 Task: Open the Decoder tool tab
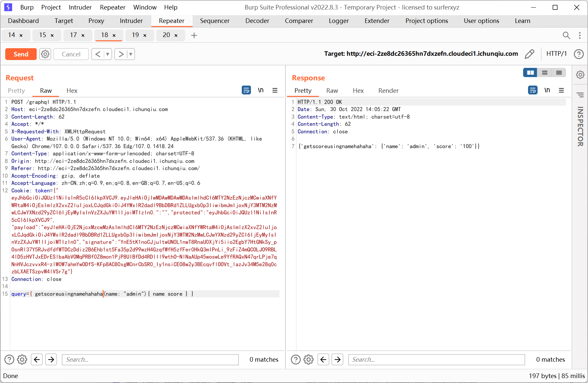257,21
